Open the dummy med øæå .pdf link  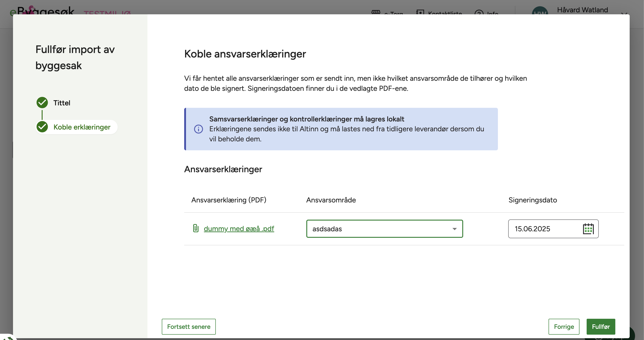(239, 229)
